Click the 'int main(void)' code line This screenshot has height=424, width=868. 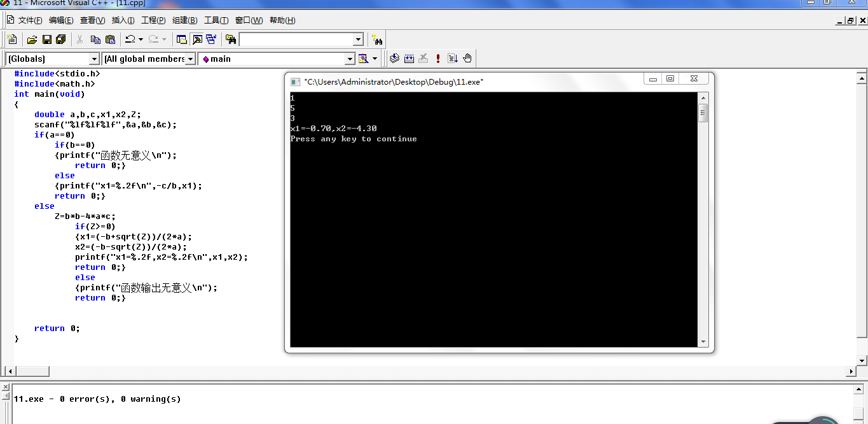[x=50, y=94]
